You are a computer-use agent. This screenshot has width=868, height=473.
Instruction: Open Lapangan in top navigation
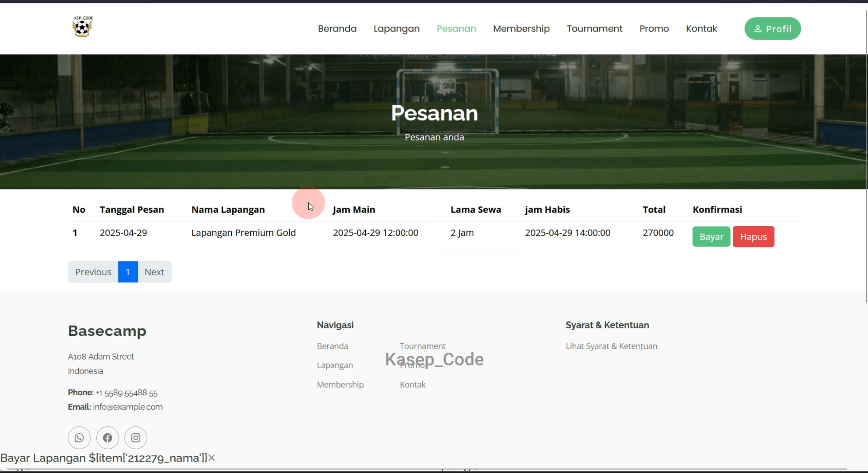(x=397, y=29)
